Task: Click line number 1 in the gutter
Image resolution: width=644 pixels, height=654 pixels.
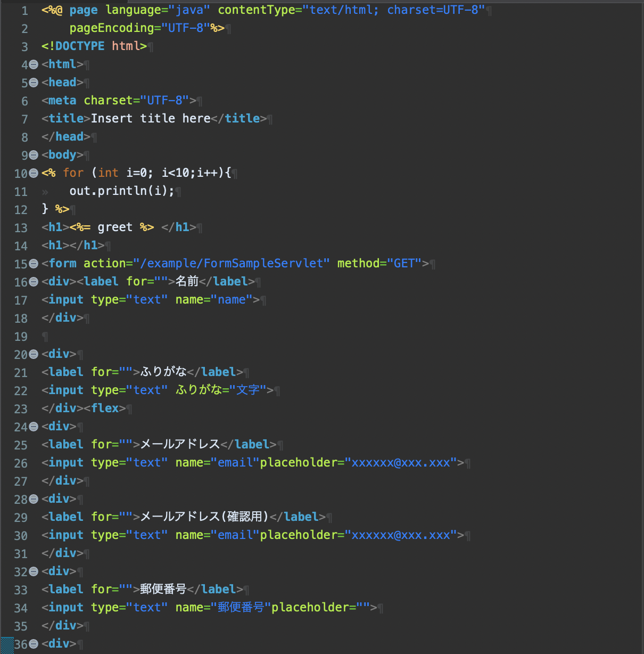Action: point(24,11)
